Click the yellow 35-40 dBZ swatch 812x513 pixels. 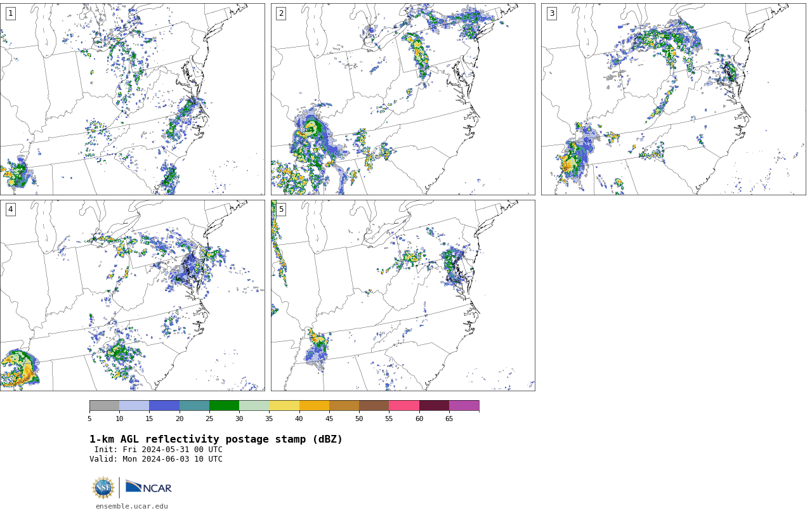284,406
